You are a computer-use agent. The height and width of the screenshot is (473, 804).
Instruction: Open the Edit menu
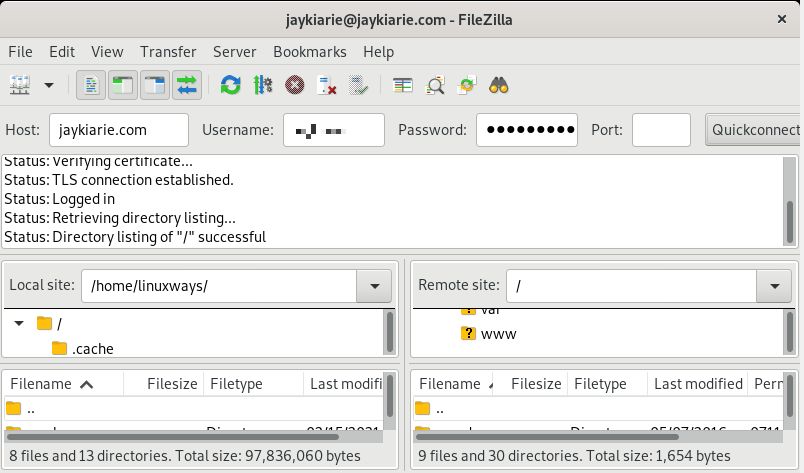pyautogui.click(x=62, y=52)
